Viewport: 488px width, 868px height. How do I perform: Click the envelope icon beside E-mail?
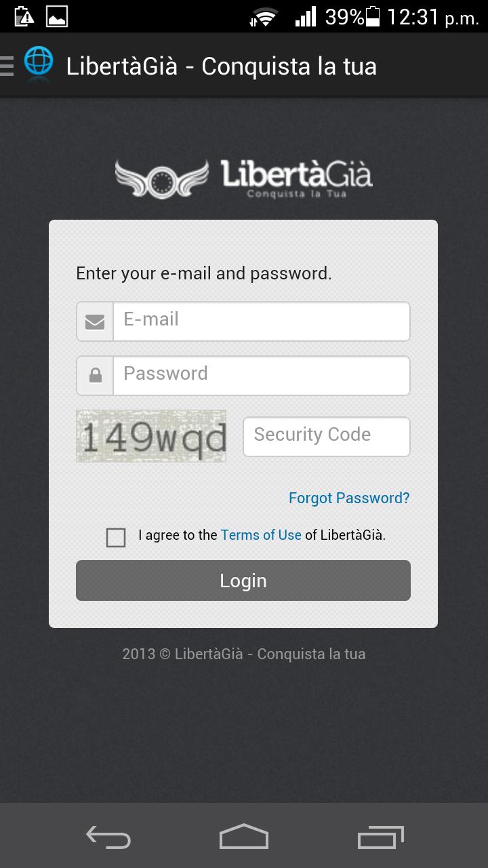click(95, 321)
